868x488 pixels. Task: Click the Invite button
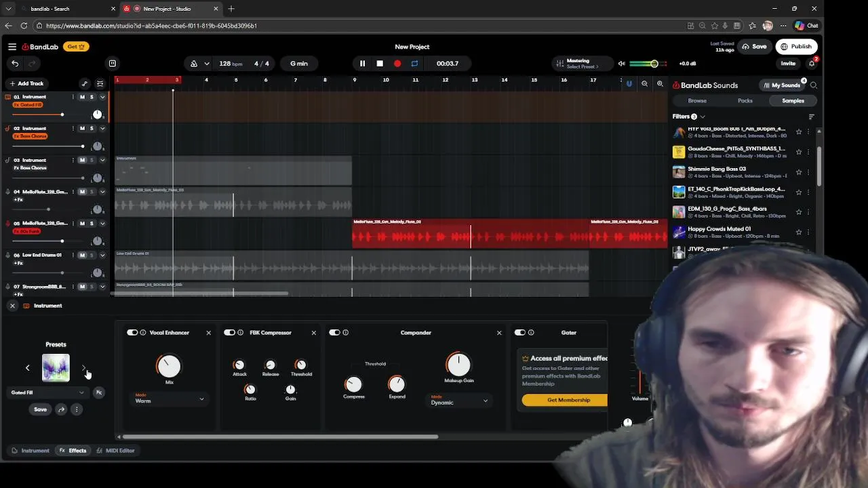point(788,64)
